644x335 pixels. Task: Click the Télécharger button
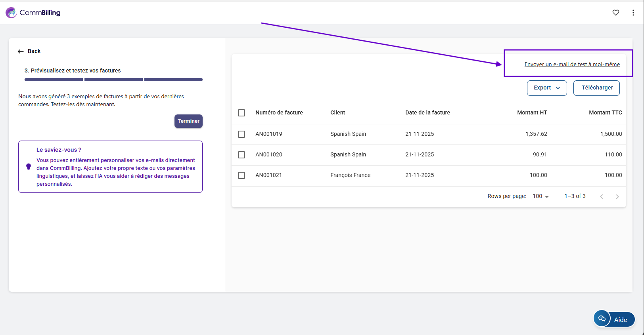click(597, 88)
